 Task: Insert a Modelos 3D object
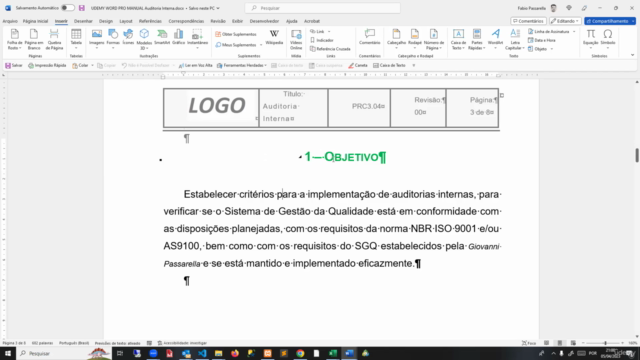pos(144,40)
